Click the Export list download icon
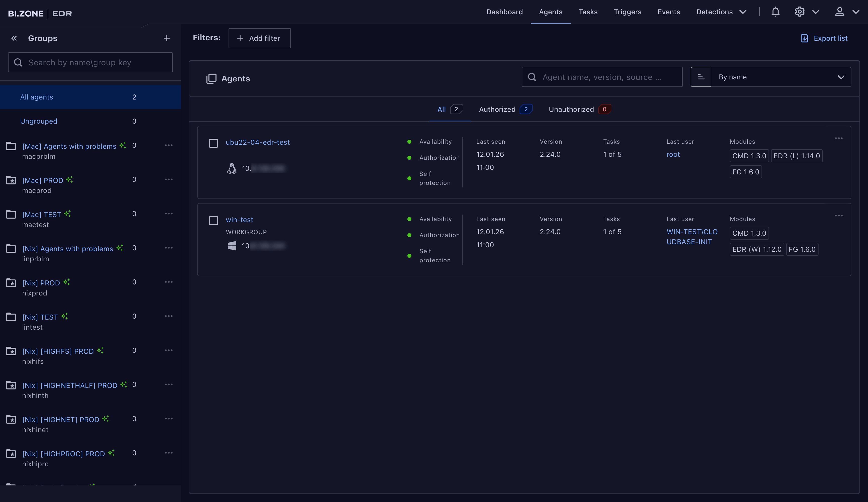This screenshot has height=502, width=868. [x=805, y=38]
